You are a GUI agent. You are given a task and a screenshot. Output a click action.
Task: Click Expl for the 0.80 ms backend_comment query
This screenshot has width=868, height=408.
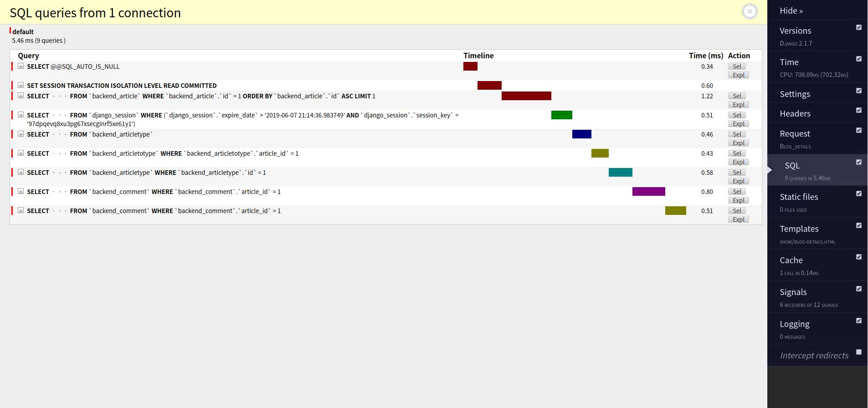point(739,200)
